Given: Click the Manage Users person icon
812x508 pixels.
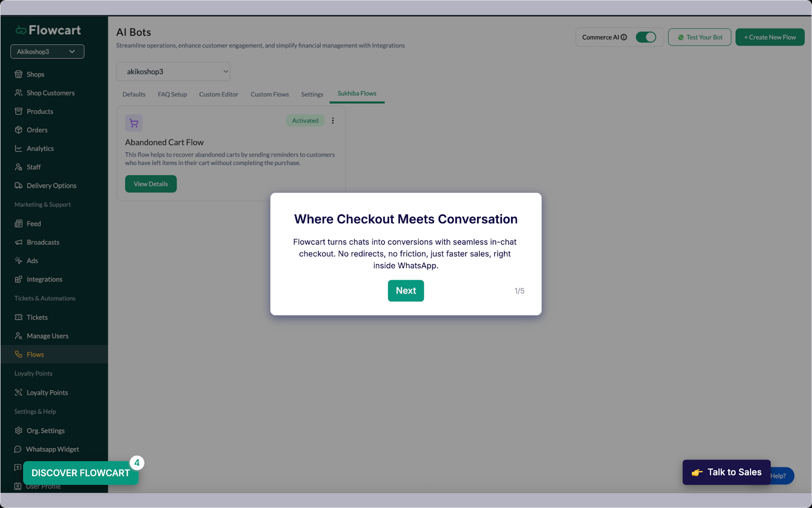Looking at the screenshot, I should pos(19,336).
